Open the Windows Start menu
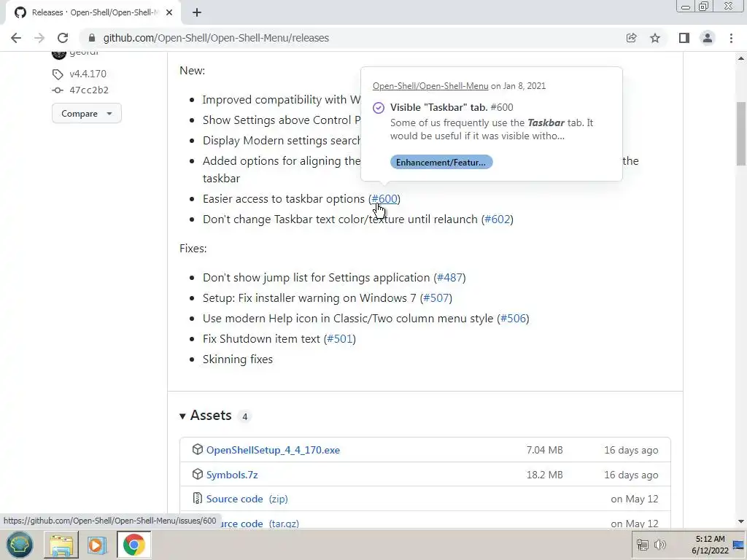747x560 pixels. 20,544
